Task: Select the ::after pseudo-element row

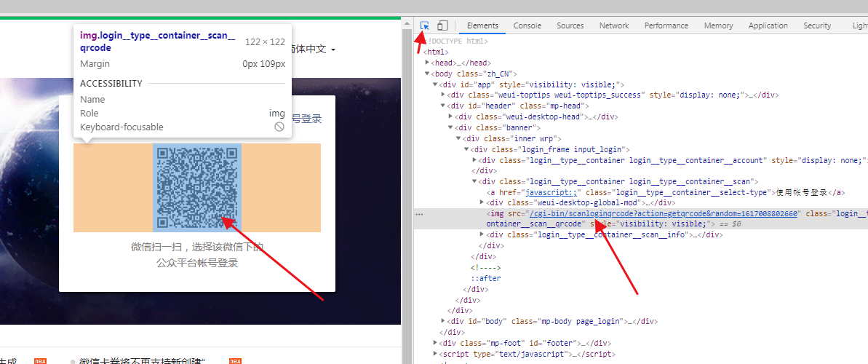Action: coord(485,278)
